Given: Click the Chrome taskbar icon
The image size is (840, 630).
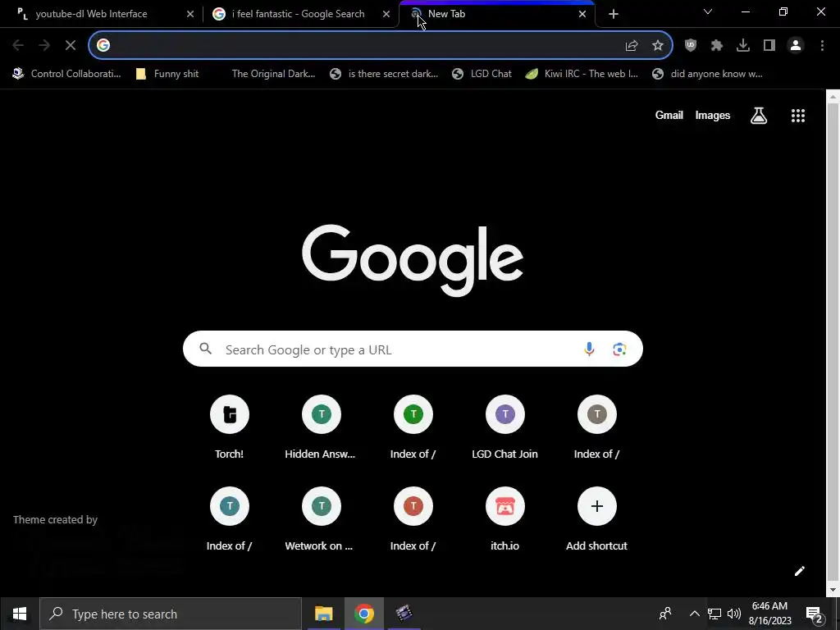Looking at the screenshot, I should coord(363,614).
